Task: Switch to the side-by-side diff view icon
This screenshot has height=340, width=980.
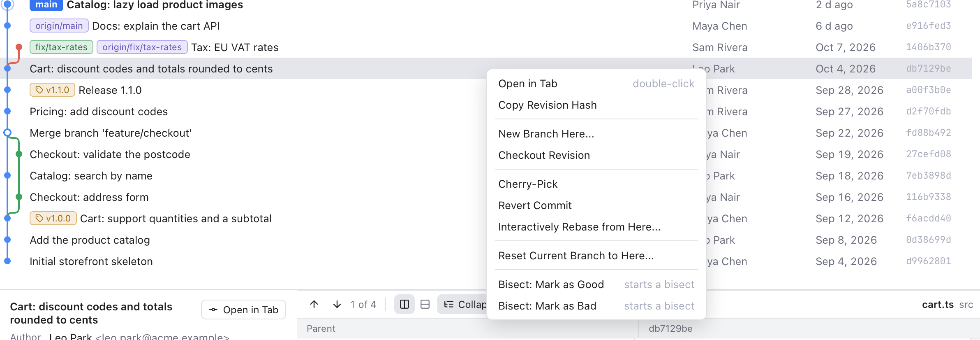Action: point(404,304)
